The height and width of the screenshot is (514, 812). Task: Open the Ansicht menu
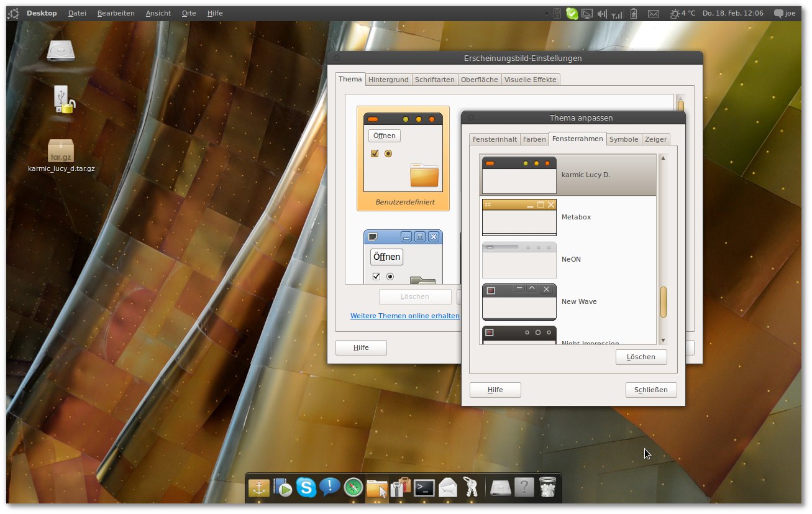[158, 13]
